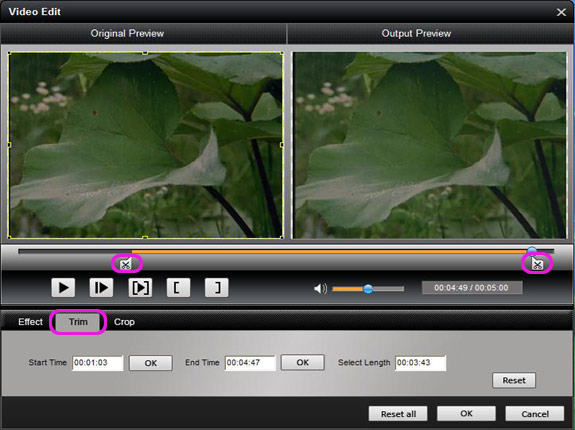Mute audio using the speaker icon
The width and height of the screenshot is (575, 430).
tap(320, 288)
